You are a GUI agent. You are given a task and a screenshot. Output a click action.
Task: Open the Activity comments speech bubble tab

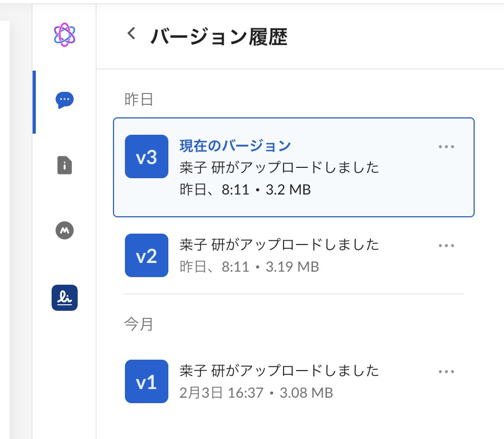point(65,100)
